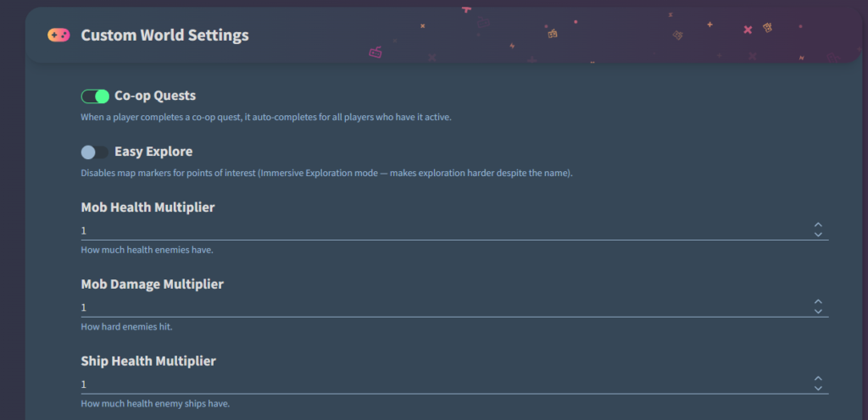Focus the Ship Health Multiplier input field
Image resolution: width=868 pixels, height=420 pixels.
pos(441,384)
